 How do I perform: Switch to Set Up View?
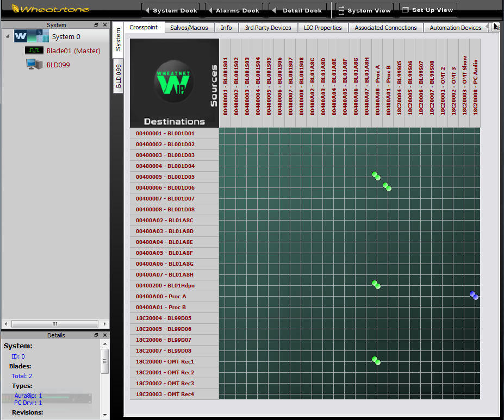pyautogui.click(x=428, y=10)
